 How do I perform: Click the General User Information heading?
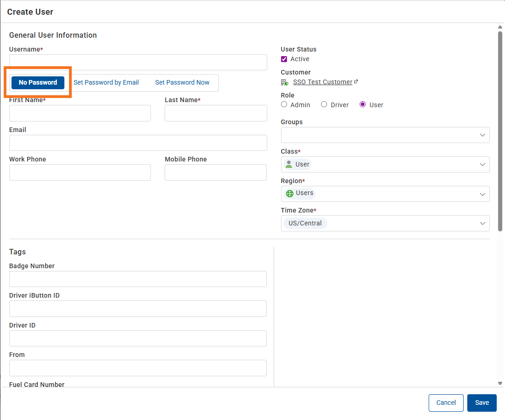pos(53,35)
